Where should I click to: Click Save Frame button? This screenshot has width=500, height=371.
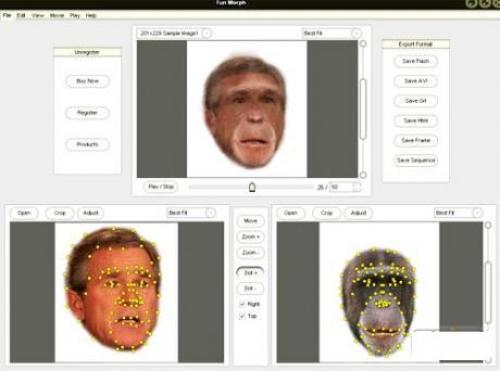point(416,140)
